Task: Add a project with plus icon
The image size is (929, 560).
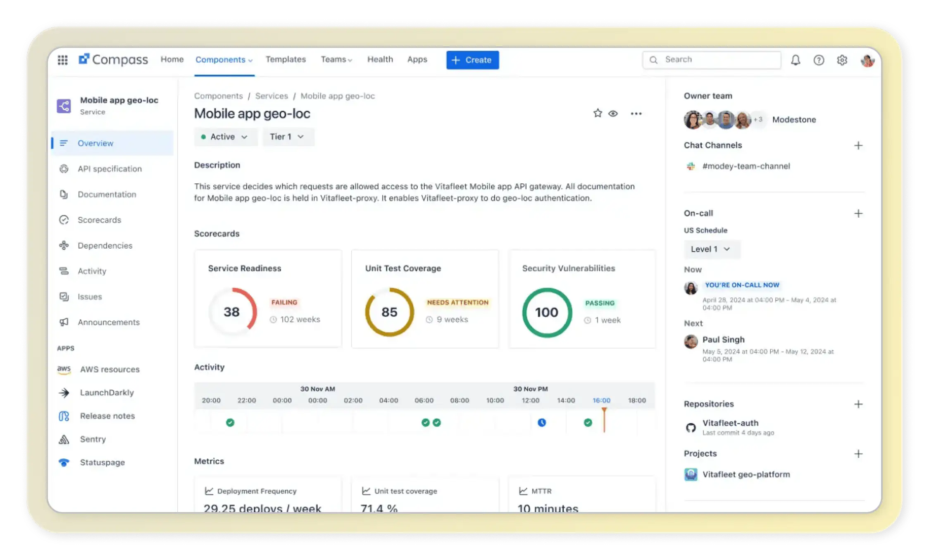Action: point(858,454)
